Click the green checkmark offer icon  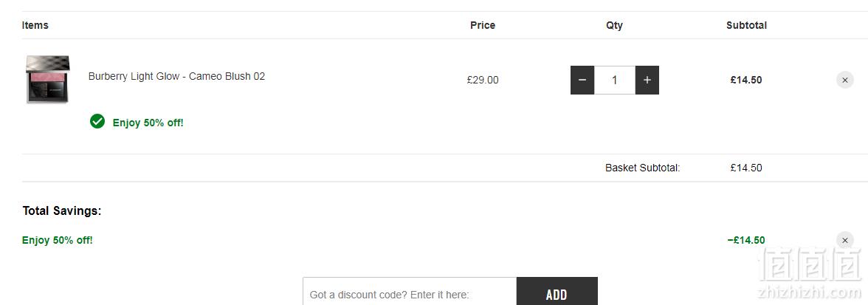pyautogui.click(x=97, y=121)
